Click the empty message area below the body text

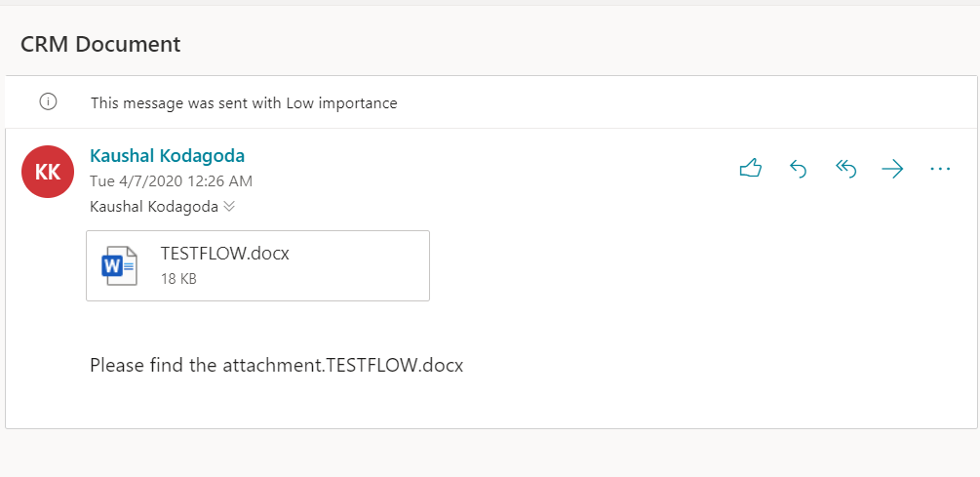(x=488, y=405)
